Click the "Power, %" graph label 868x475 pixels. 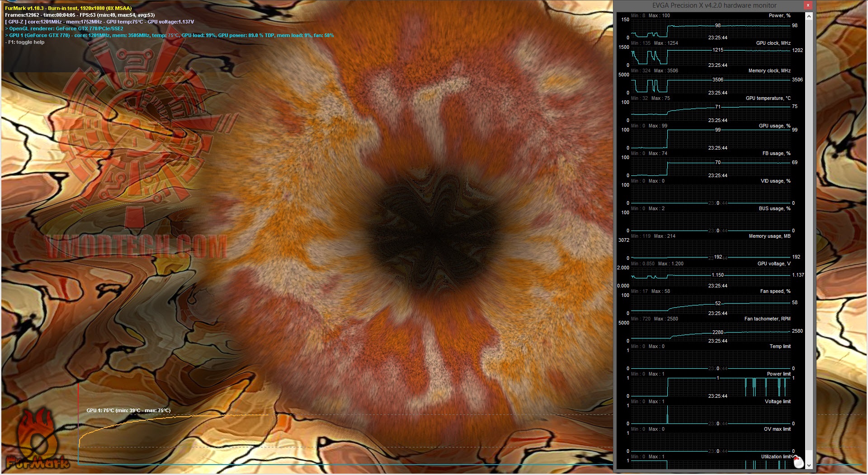point(779,15)
